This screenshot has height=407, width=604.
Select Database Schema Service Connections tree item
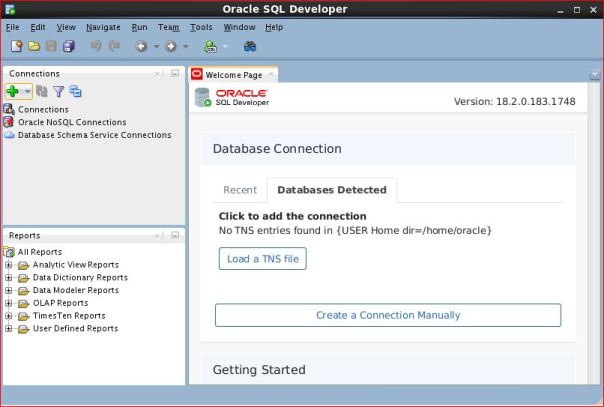(x=94, y=135)
